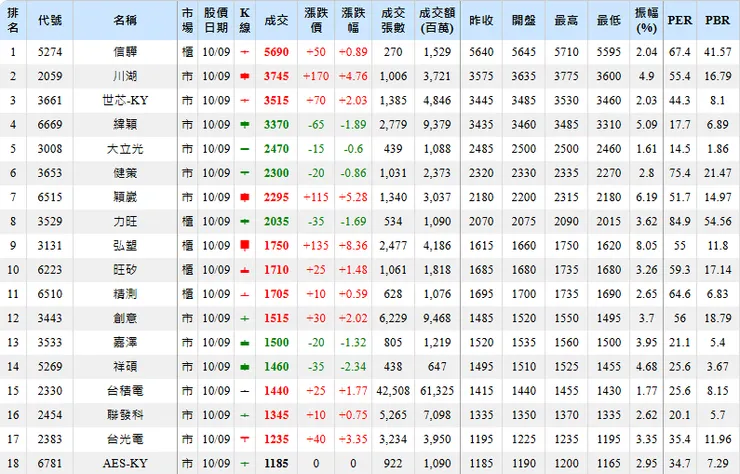Screen dimensions: 740x474
Task: Open the stock link 川湖
Action: pyautogui.click(x=125, y=76)
